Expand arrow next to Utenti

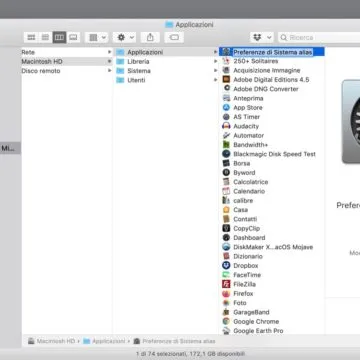click(x=215, y=80)
